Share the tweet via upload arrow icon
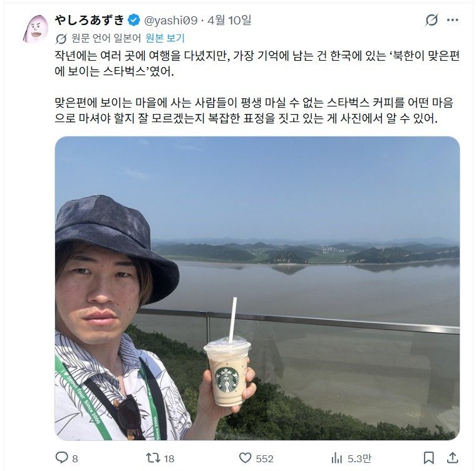Screen dimensions: 476x471 click(x=452, y=458)
